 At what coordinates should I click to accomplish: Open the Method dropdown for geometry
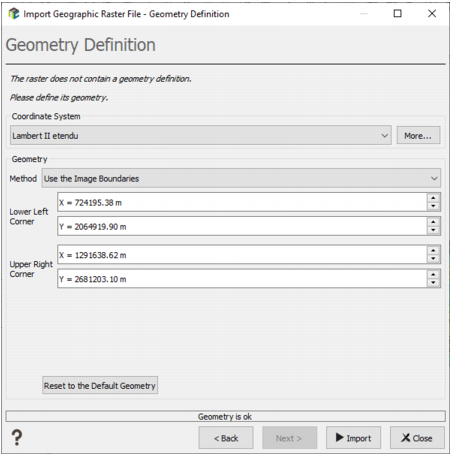pyautogui.click(x=241, y=178)
